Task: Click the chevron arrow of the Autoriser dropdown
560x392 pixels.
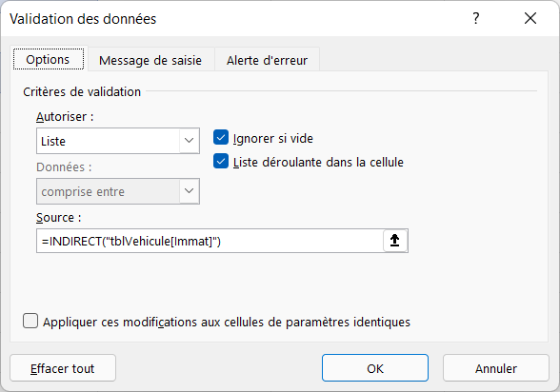Action: (x=189, y=141)
